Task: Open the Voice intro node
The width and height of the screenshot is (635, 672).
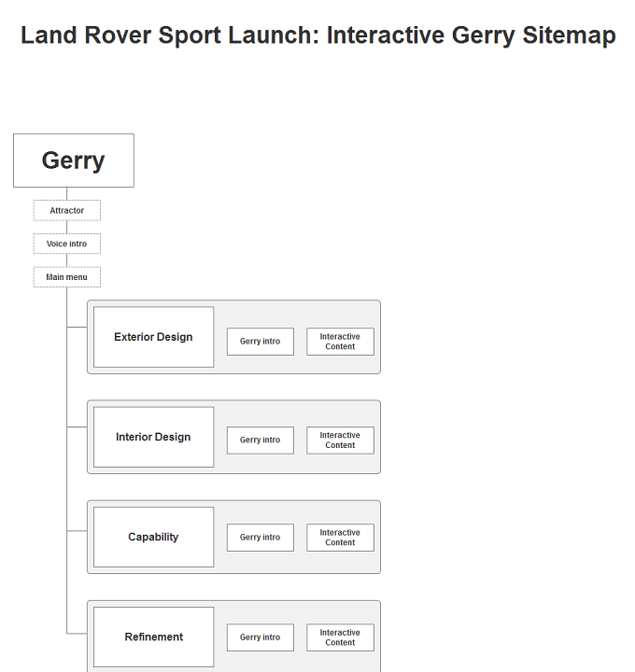Action: 67,244
